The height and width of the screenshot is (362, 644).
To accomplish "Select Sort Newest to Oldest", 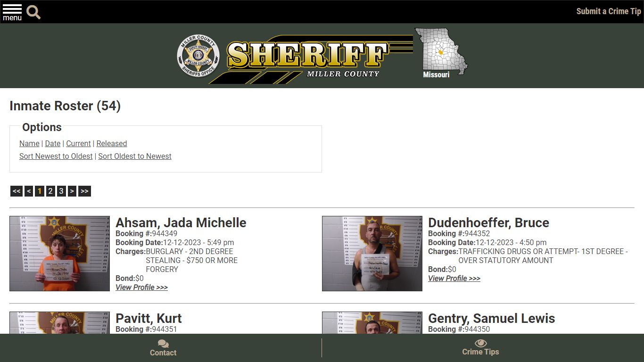I will click(x=56, y=156).
